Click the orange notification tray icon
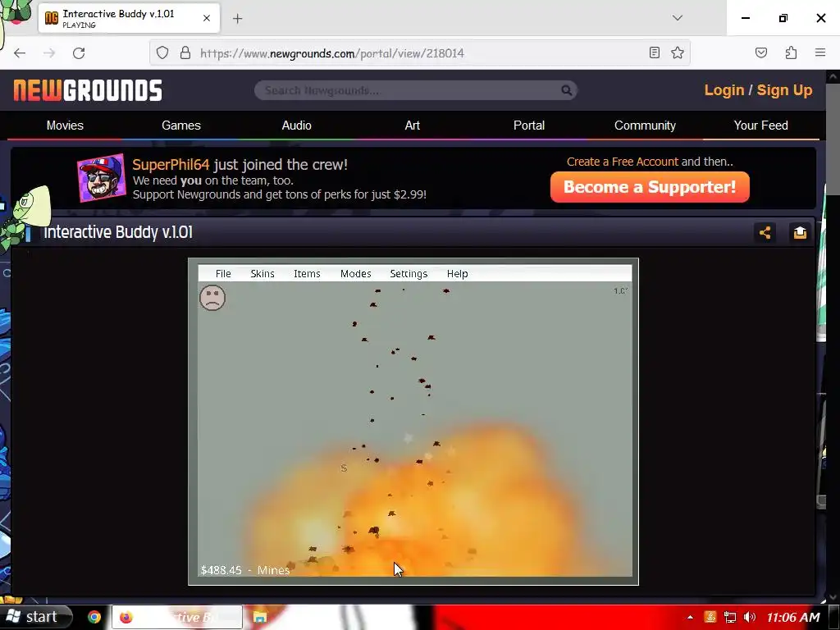Viewport: 840px width, 630px height. [x=710, y=617]
